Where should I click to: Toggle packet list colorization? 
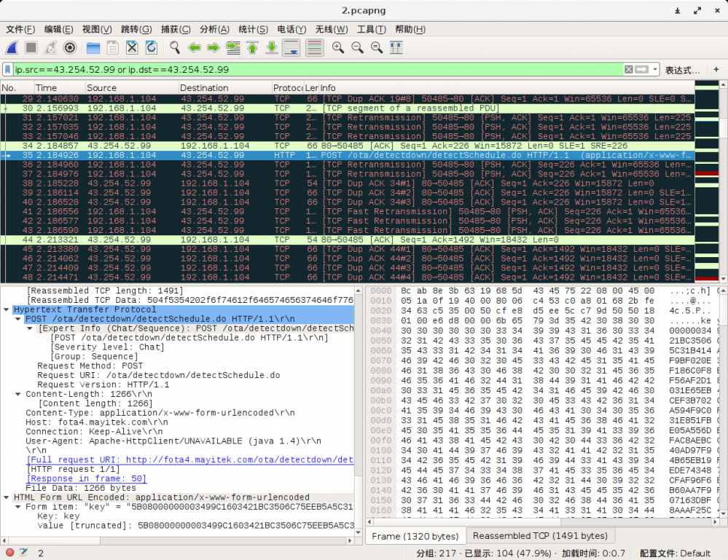tap(314, 48)
